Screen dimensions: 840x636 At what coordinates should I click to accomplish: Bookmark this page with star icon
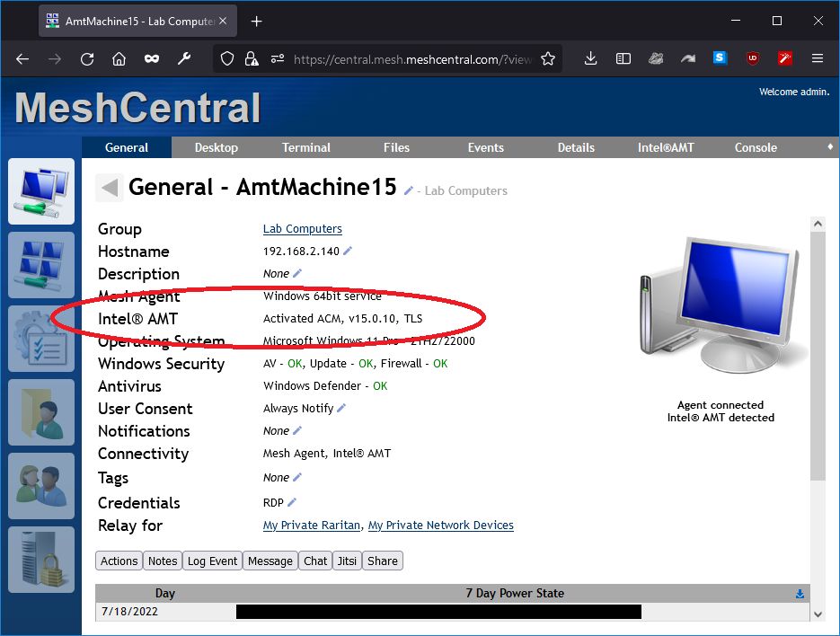(x=547, y=59)
